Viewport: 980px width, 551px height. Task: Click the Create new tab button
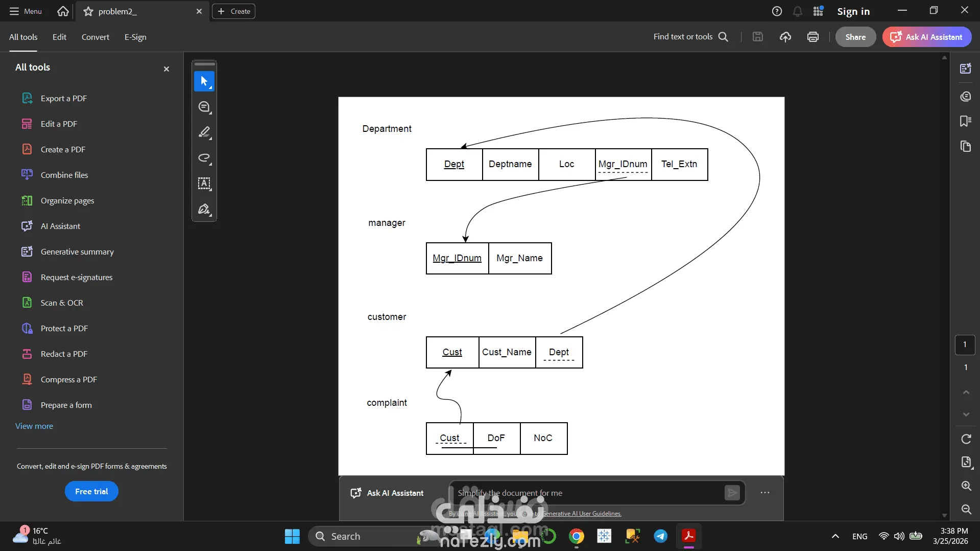coord(234,11)
